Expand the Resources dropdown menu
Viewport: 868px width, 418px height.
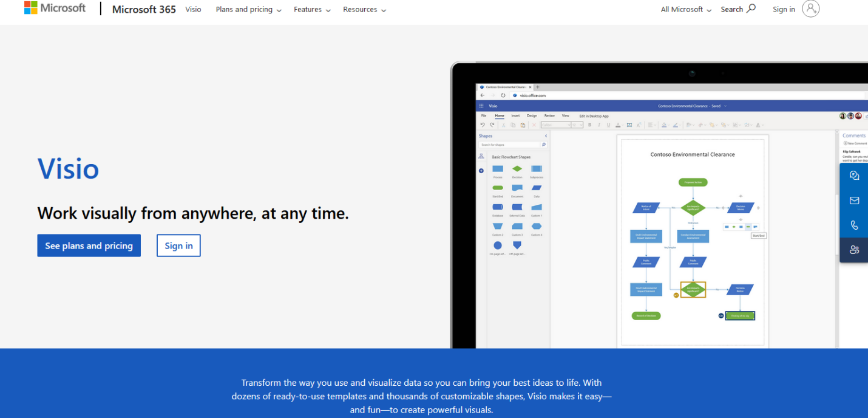point(364,10)
